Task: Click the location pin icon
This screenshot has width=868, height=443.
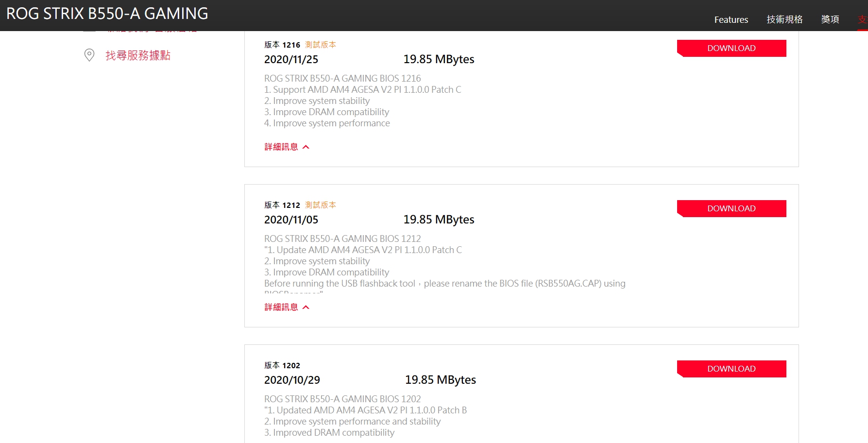Action: click(89, 55)
